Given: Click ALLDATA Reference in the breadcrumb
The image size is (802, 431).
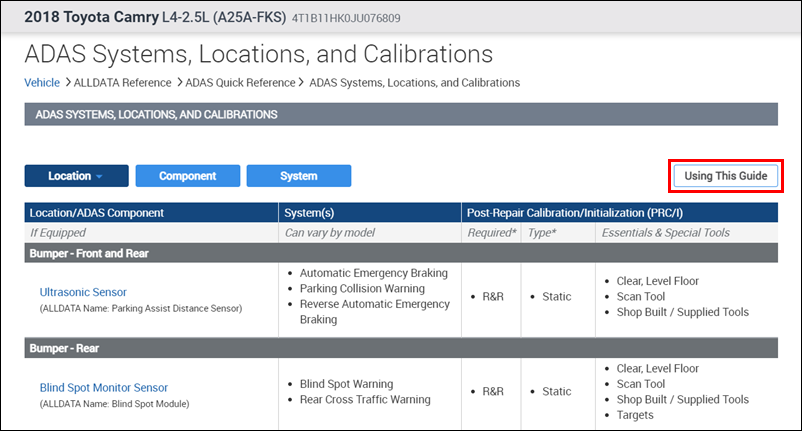Looking at the screenshot, I should [x=122, y=83].
